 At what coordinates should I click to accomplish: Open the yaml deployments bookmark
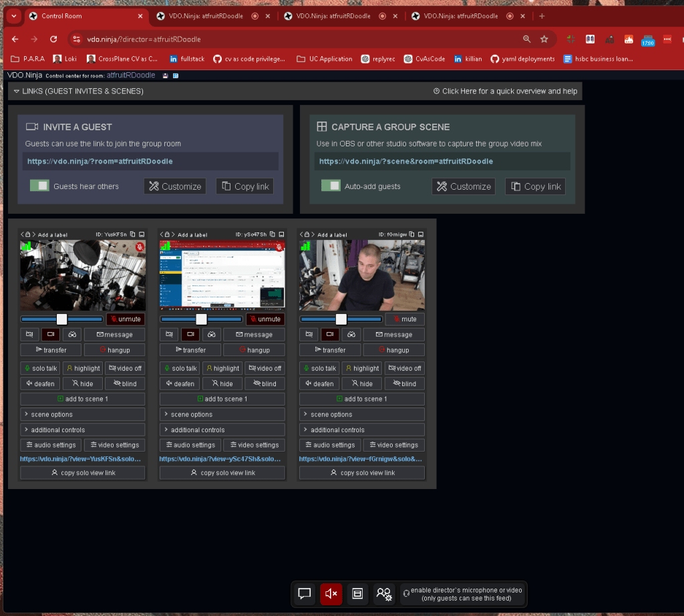[522, 59]
